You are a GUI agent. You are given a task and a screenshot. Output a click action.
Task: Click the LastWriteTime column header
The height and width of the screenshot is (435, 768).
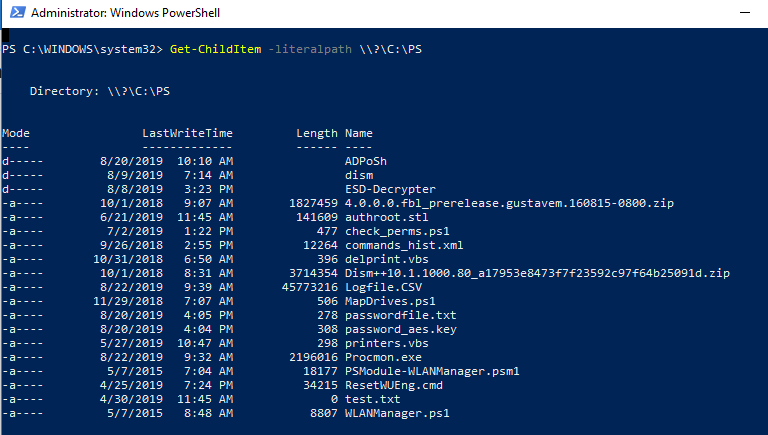pos(187,132)
